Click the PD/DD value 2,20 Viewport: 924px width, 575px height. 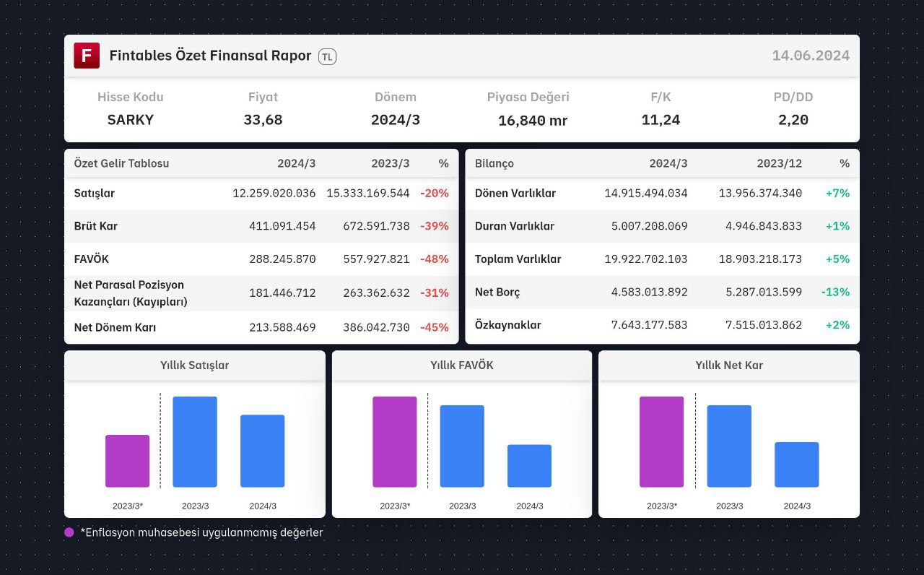click(793, 120)
